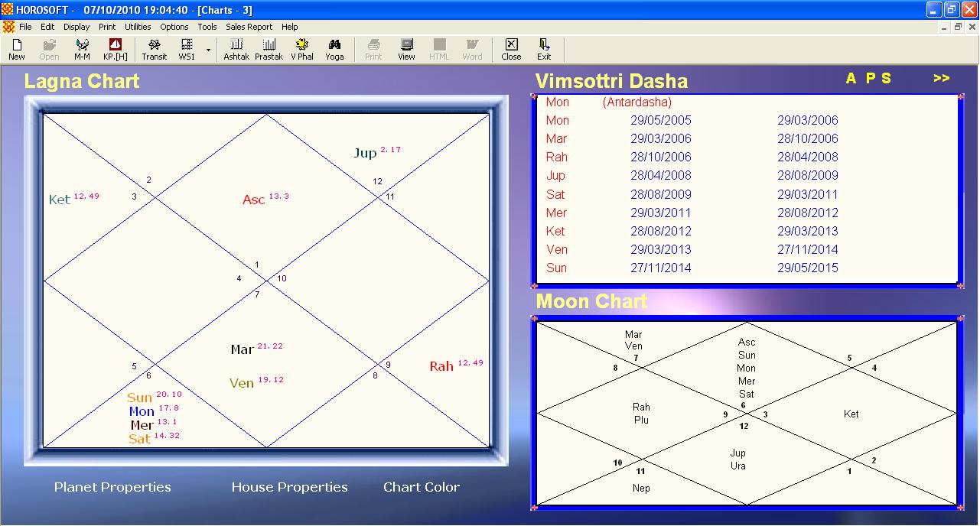Image resolution: width=980 pixels, height=526 pixels.
Task: Minimize the inner Charts-3 child window
Action: pos(943,27)
